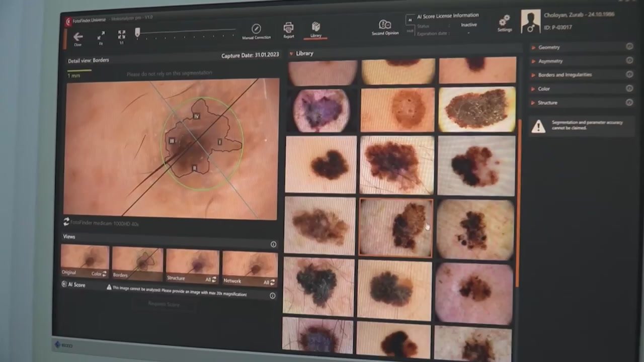Open the Report printer icon

pyautogui.click(x=289, y=28)
